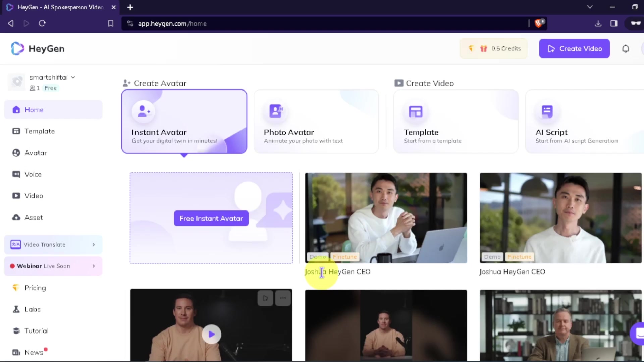Click the Instant Avatar card icon
The height and width of the screenshot is (362, 644).
tap(144, 111)
